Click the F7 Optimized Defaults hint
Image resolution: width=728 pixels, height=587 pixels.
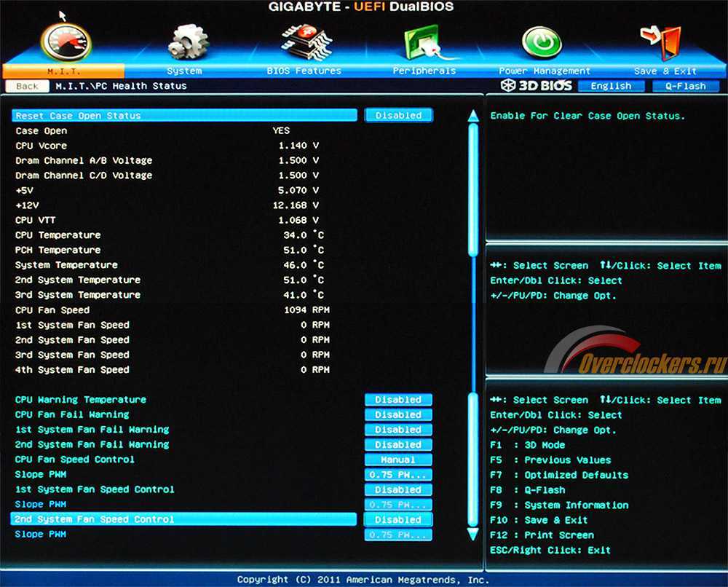[559, 475]
